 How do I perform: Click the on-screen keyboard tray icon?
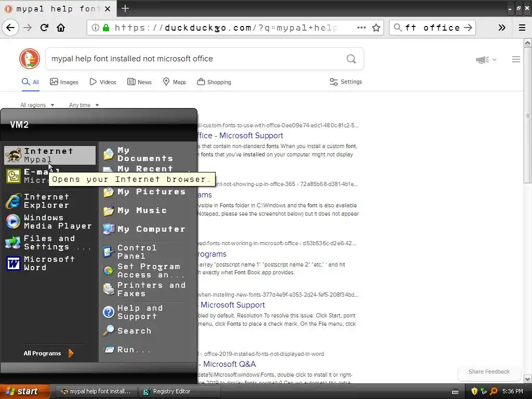click(x=455, y=392)
